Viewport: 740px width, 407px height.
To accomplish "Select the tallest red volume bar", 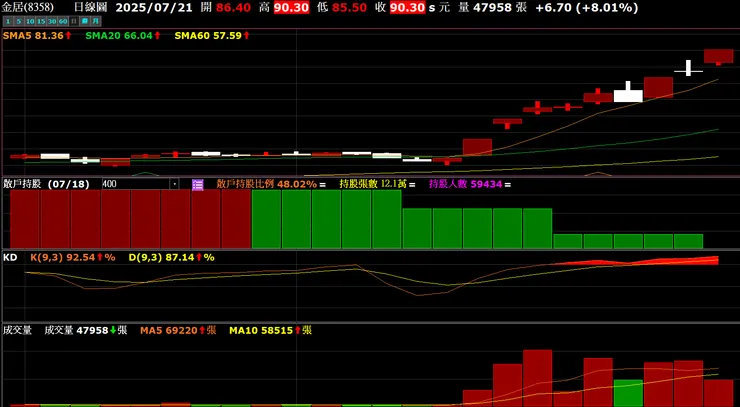I will pyautogui.click(x=538, y=378).
